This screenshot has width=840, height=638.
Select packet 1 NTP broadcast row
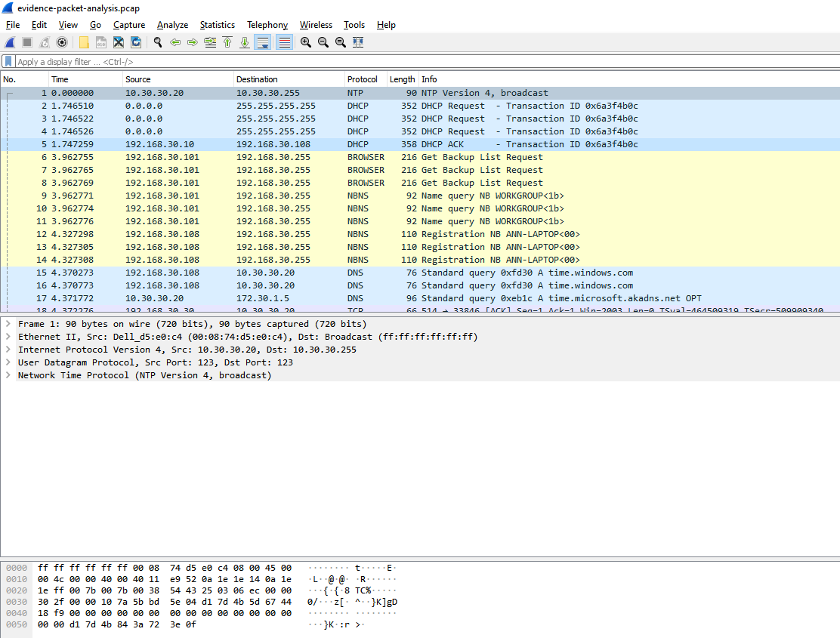[420, 93]
